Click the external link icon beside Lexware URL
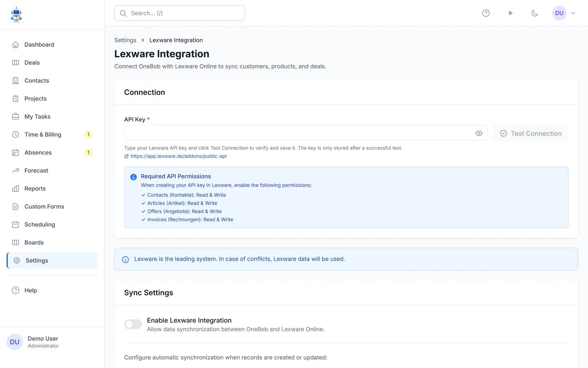The height and width of the screenshot is (368, 588). point(126,156)
